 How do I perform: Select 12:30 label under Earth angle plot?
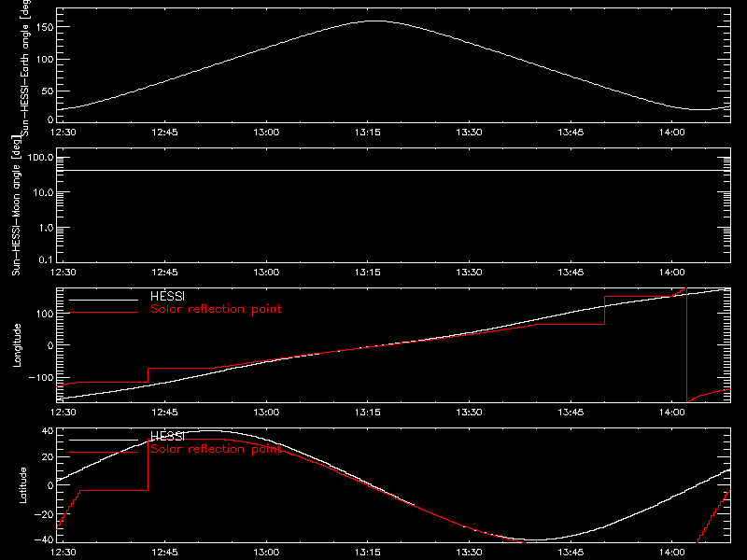point(63,133)
